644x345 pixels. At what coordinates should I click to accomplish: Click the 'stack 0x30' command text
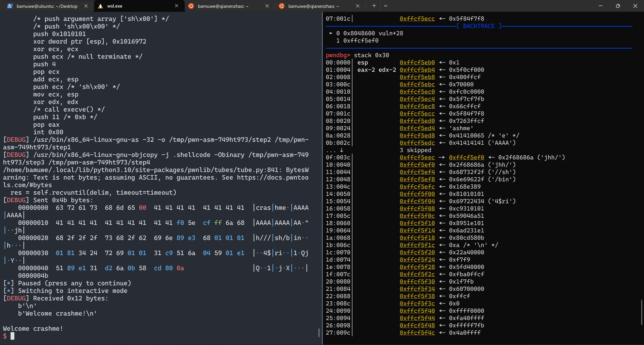(x=371, y=55)
